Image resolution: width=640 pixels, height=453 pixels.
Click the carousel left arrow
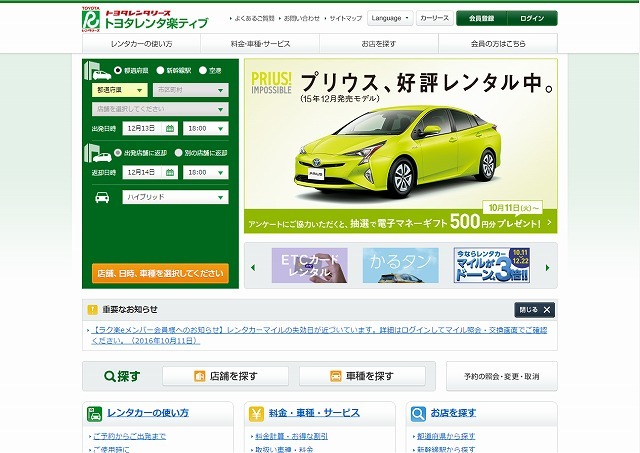(253, 265)
